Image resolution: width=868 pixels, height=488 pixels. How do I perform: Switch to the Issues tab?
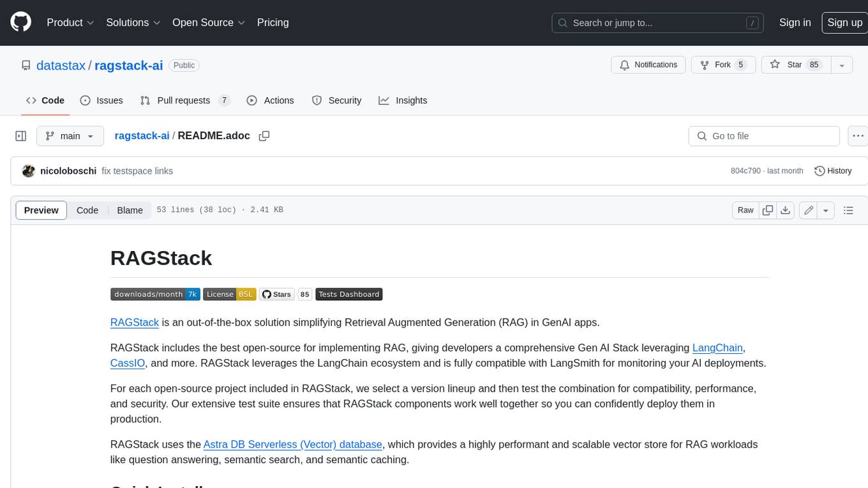tap(101, 100)
